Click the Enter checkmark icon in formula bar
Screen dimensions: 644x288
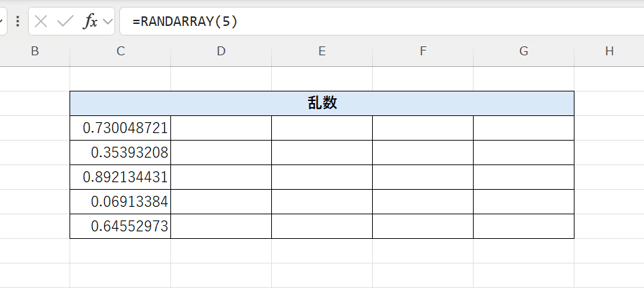point(65,22)
